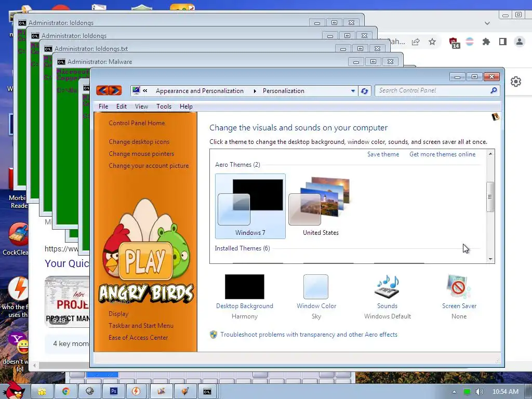Screen dimensions: 532x399
Task: Click the arrow between Appearance and Personalization breadcrumbs
Action: pyautogui.click(x=255, y=91)
